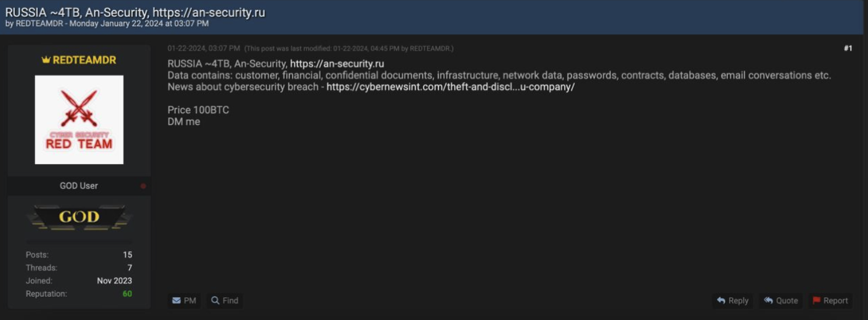Click REDTEAMDR in the byline under the title
The height and width of the screenshot is (320, 868).
point(39,24)
